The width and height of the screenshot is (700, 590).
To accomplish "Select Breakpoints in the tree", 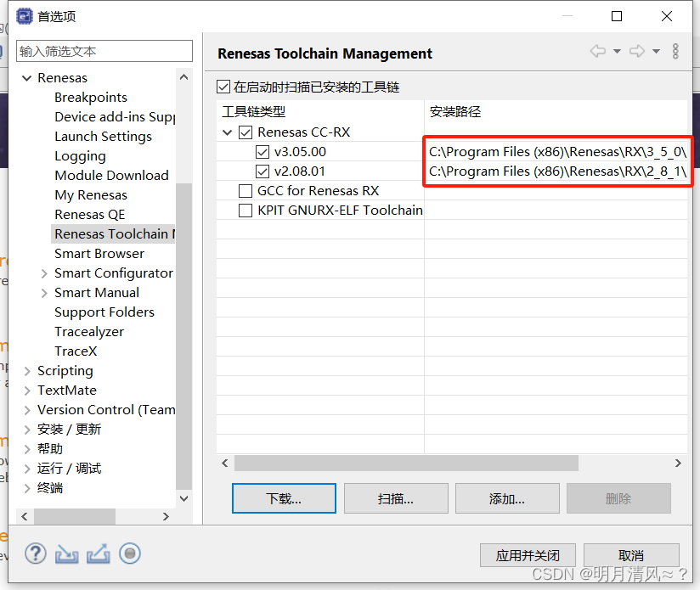I will [x=91, y=98].
